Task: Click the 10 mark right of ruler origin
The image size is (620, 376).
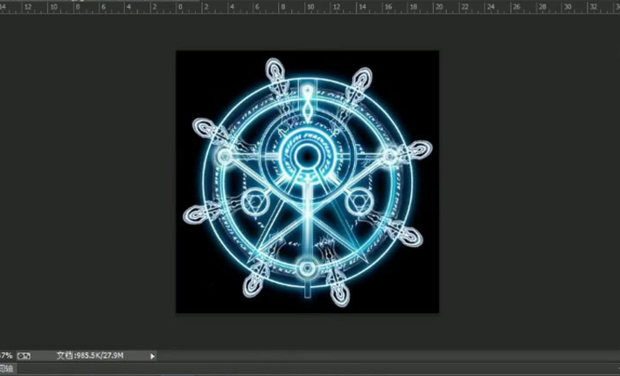Action: pyautogui.click(x=311, y=7)
